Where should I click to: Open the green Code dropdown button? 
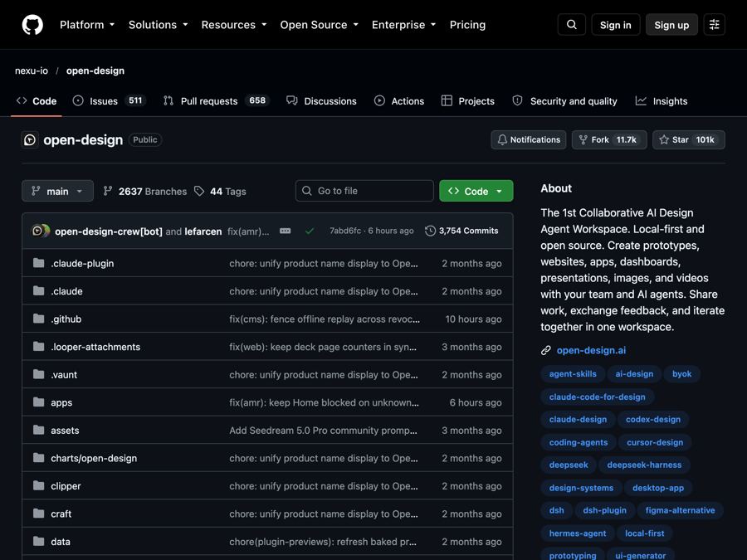pyautogui.click(x=476, y=191)
